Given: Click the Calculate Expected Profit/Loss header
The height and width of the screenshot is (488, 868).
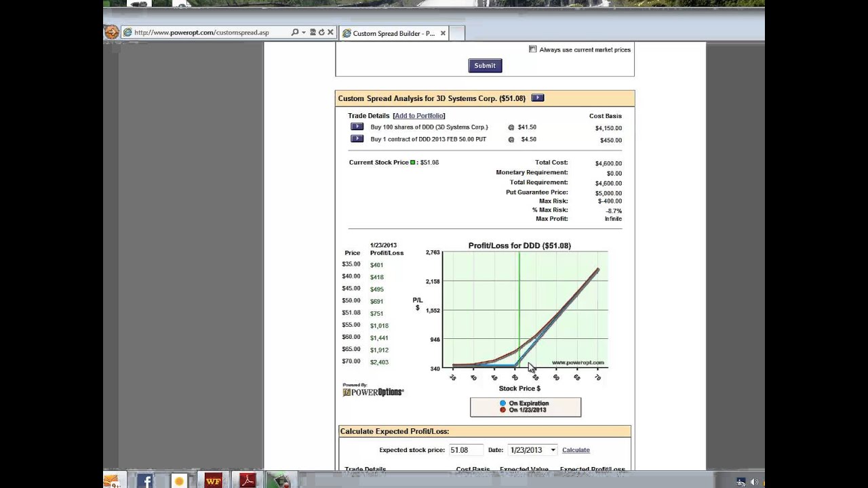Looking at the screenshot, I should tap(395, 431).
